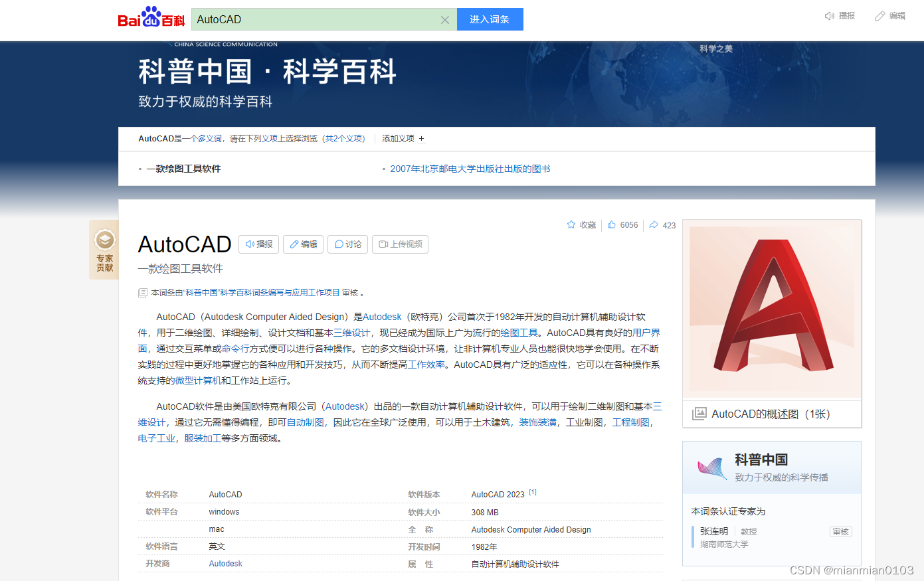The height and width of the screenshot is (581, 924).
Task: Open 2007年北京邮电大学出版社出版的图书 link
Action: coord(470,169)
